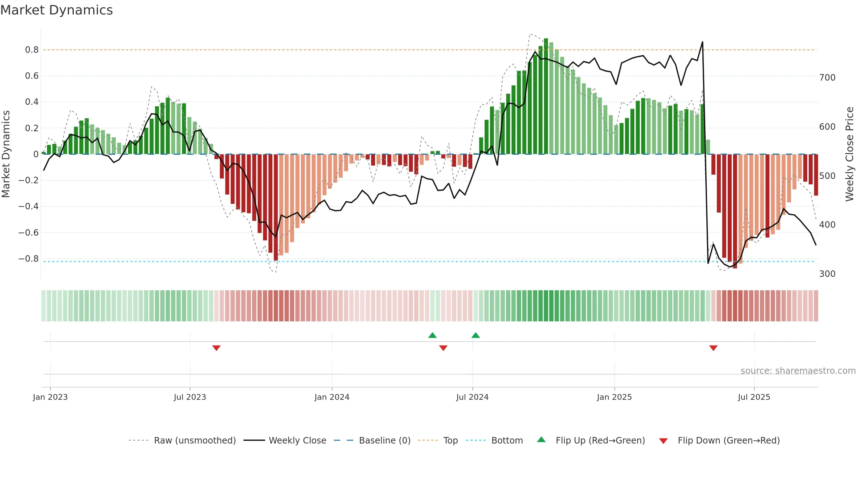Click the −0.8 left axis tick label
The width and height of the screenshot is (868, 488).
(29, 259)
